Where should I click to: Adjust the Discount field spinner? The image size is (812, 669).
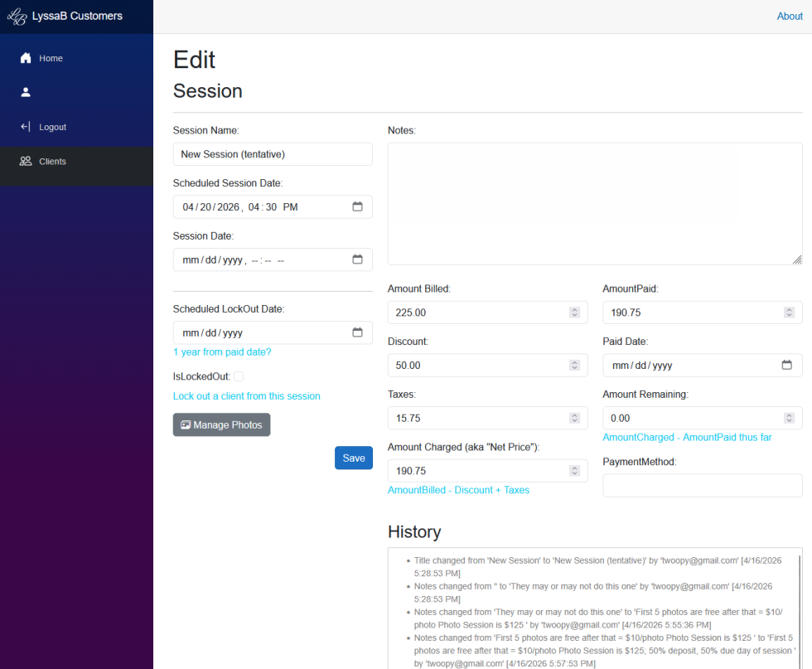(x=574, y=366)
